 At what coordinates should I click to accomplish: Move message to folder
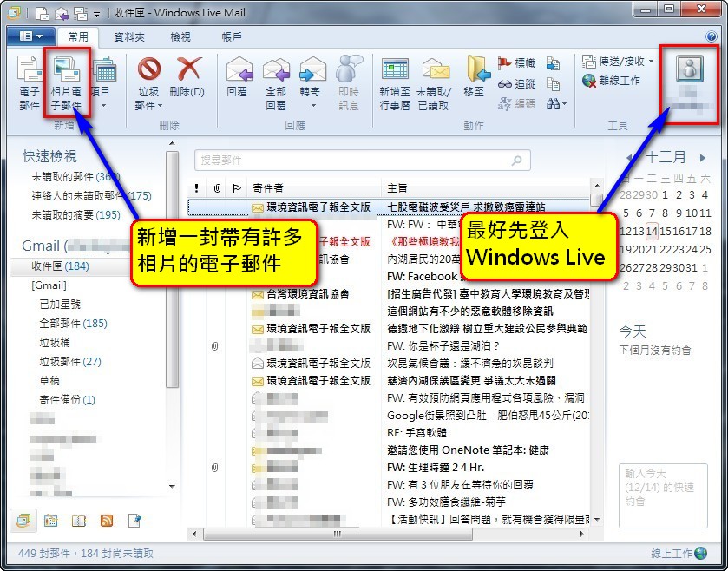click(475, 78)
